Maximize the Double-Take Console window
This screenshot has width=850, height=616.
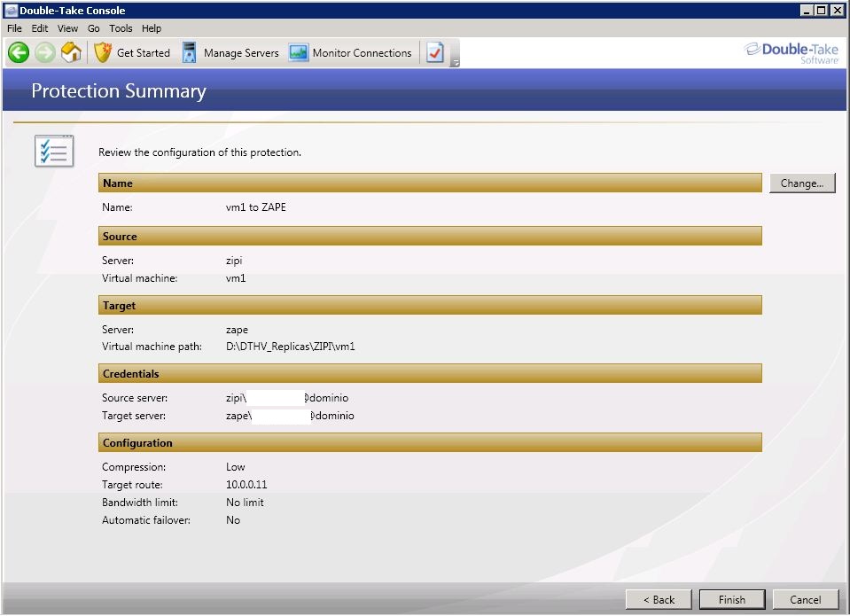coord(822,11)
